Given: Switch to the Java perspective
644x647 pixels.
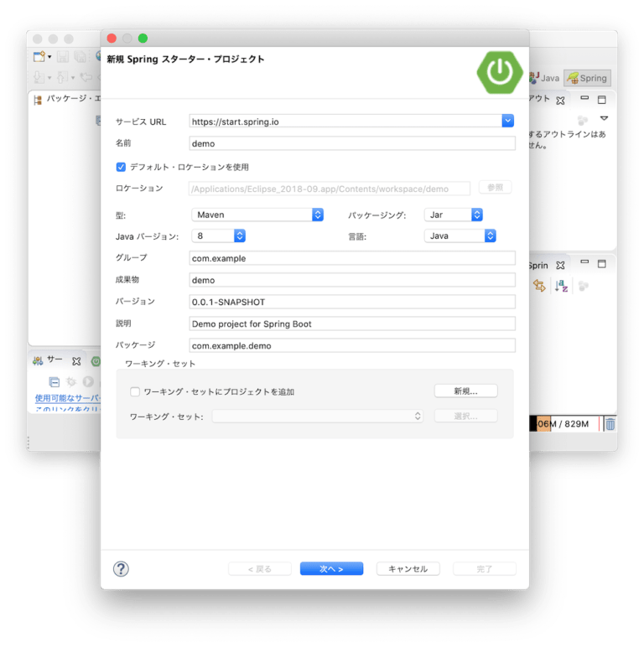Looking at the screenshot, I should click(x=545, y=78).
